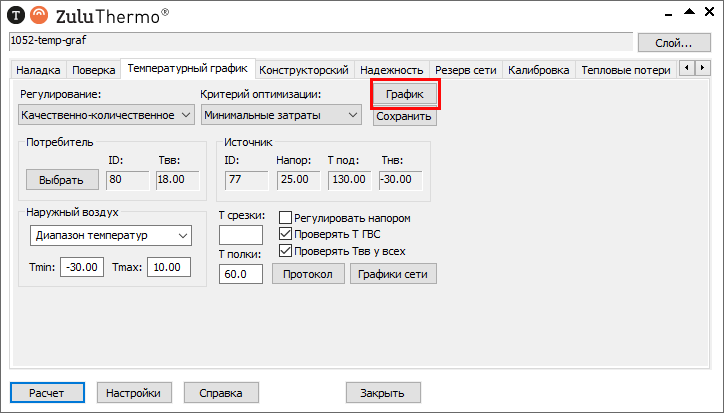Close the ZuluThermo window with X
This screenshot has height=413, width=724.
709,13
